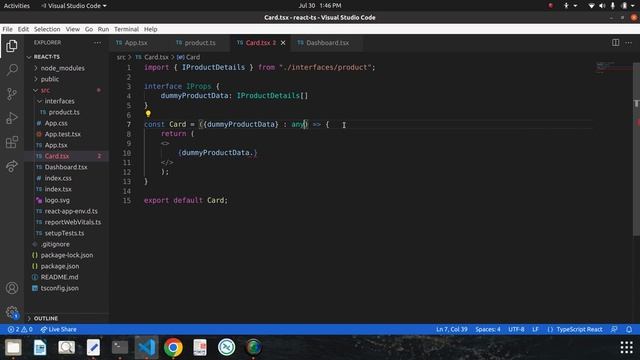Image resolution: width=640 pixels, height=360 pixels.
Task: Open Dashboard.tsx in the explorer
Action: [66, 167]
